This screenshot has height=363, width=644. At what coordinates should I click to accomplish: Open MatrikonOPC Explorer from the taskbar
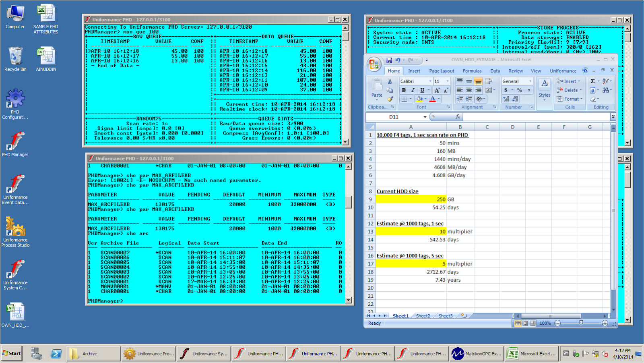pyautogui.click(x=477, y=353)
